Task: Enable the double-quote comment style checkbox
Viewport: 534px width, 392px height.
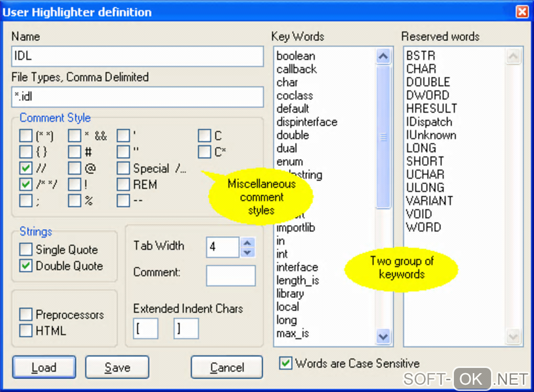Action: 123,152
